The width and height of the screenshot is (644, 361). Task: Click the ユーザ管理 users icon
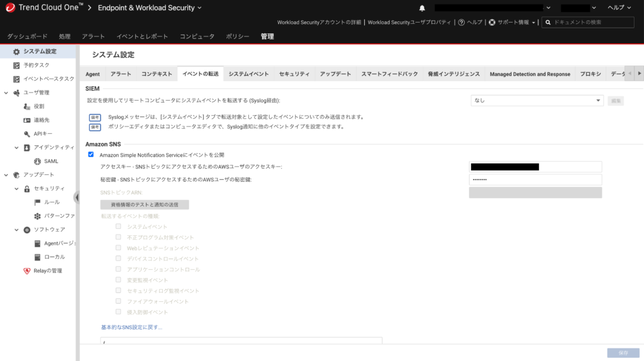coord(16,93)
